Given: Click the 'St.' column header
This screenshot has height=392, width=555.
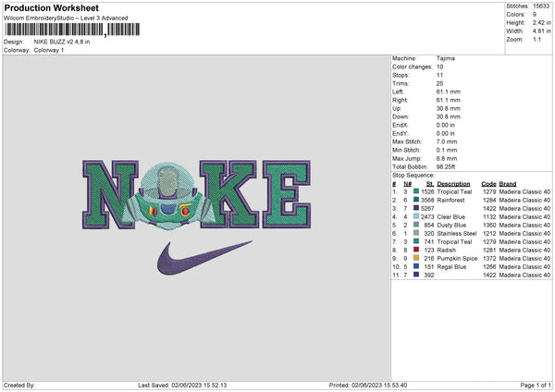Looking at the screenshot, I should (430, 184).
